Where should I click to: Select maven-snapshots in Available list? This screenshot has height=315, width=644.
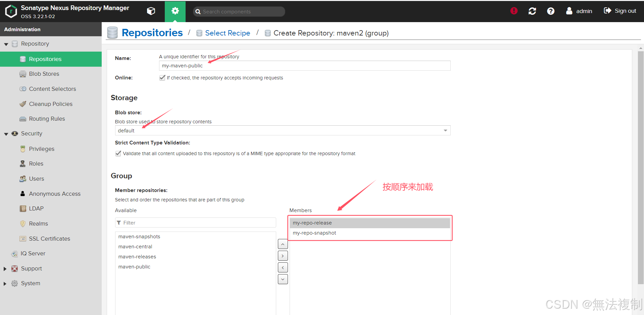(x=196, y=237)
